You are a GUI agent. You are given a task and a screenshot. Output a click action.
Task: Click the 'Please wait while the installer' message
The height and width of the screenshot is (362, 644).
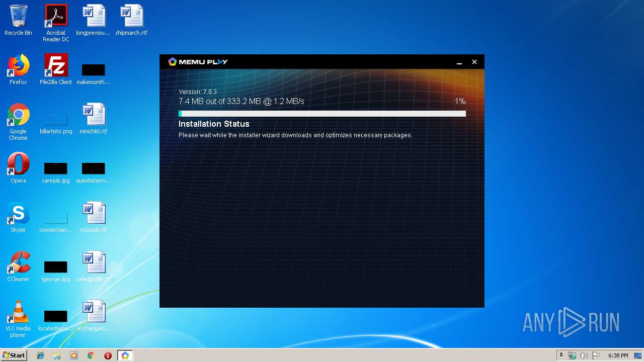tap(295, 135)
